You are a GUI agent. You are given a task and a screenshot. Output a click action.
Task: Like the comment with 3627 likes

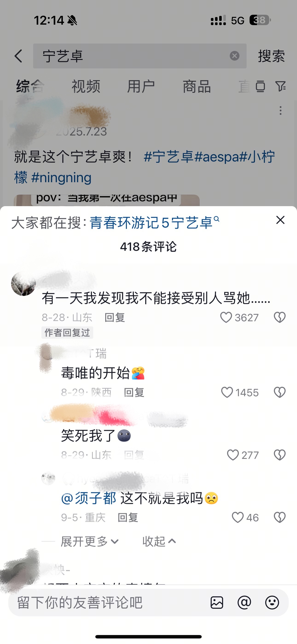click(x=226, y=317)
